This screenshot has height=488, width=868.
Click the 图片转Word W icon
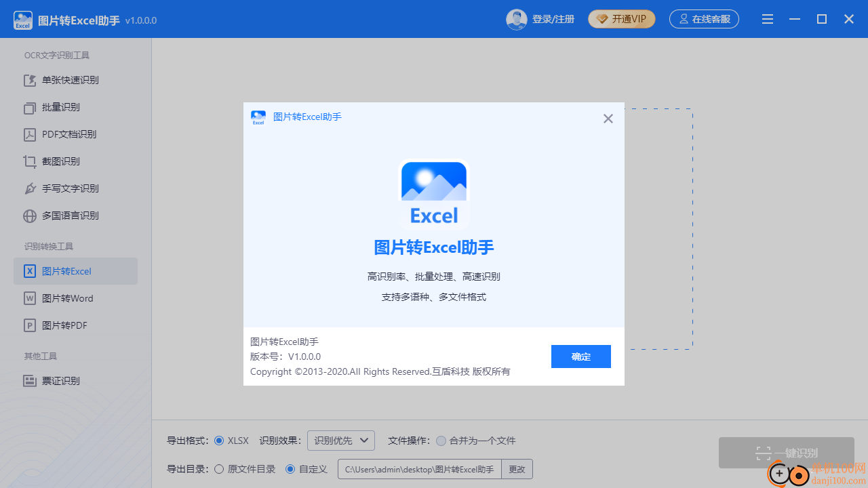(x=30, y=298)
